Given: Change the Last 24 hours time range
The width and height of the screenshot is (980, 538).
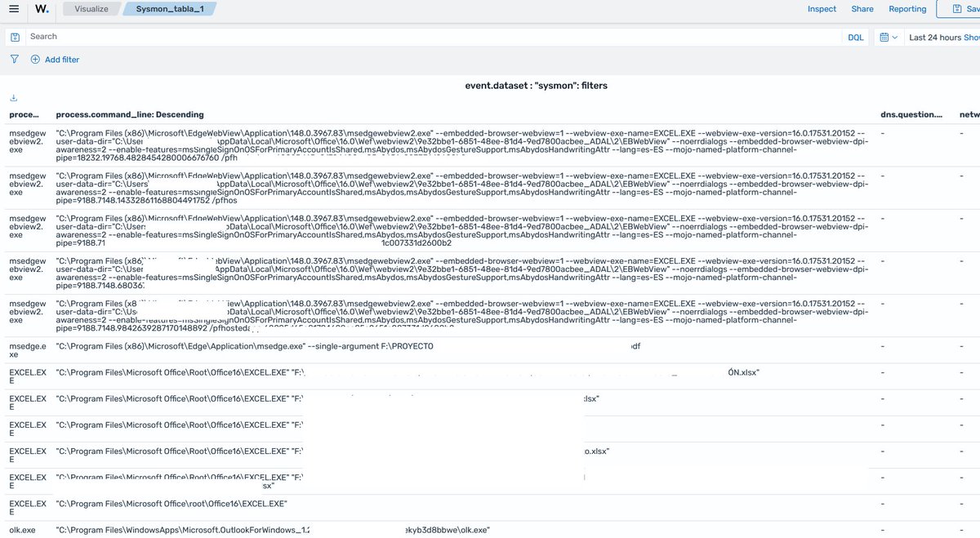Looking at the screenshot, I should point(935,38).
